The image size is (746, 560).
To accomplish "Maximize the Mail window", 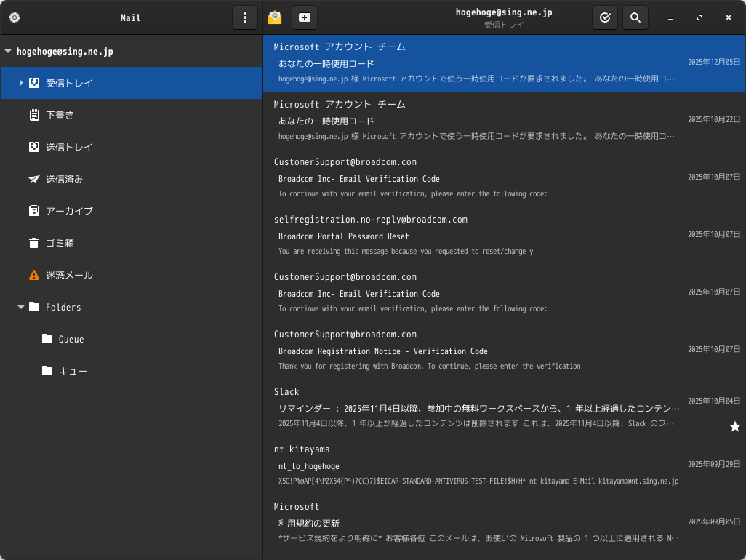I will 699,17.
